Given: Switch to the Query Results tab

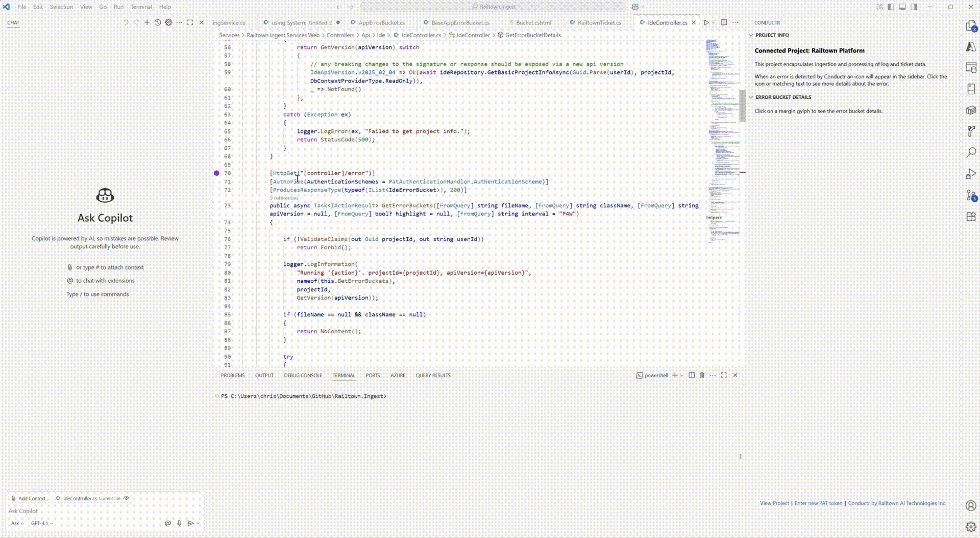Looking at the screenshot, I should (x=433, y=375).
